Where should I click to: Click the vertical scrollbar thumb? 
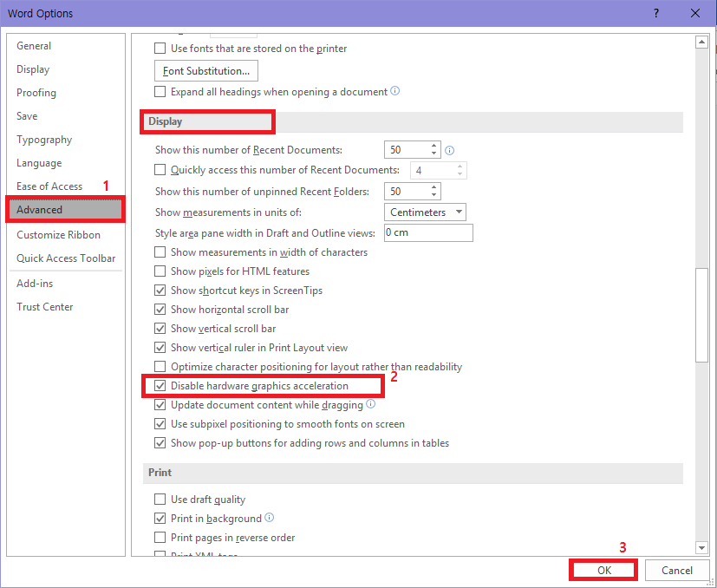coord(701,315)
